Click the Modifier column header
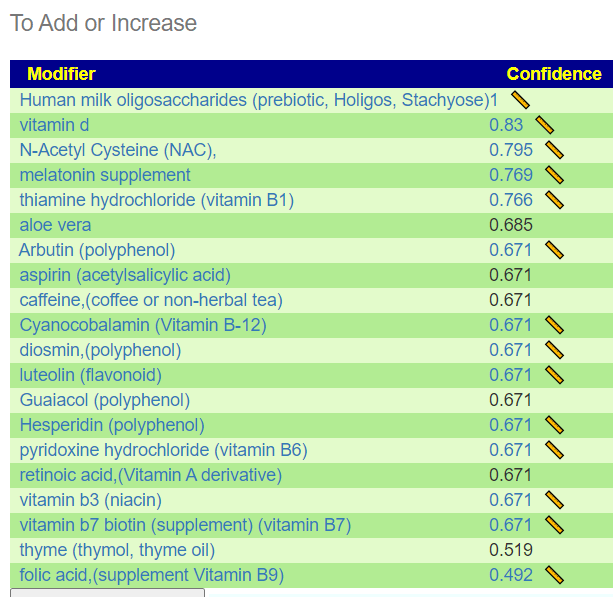Viewport: 613px width, 597px height. pos(61,74)
